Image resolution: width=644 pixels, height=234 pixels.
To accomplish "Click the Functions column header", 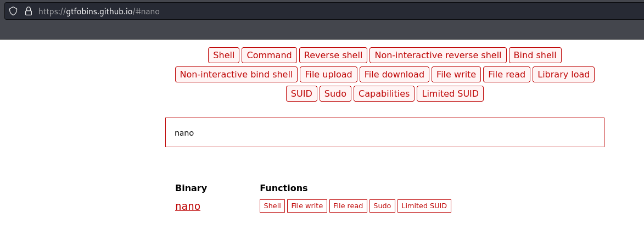I will [283, 188].
